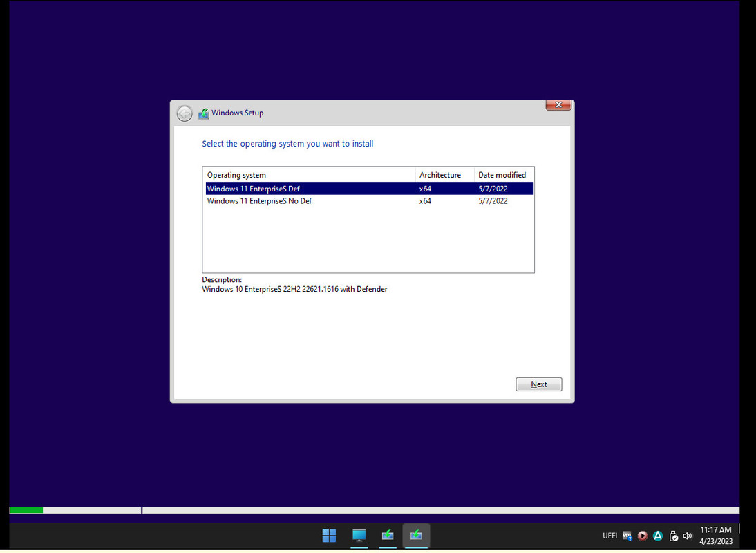756x553 pixels.
Task: Click the Architecture column header
Action: [444, 175]
